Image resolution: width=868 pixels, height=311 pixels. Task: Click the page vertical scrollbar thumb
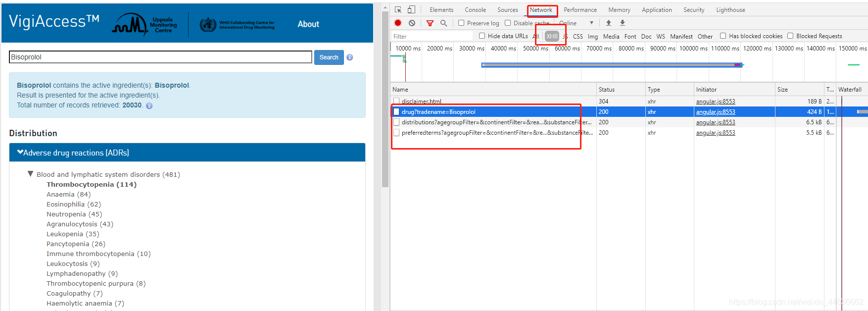coord(385,98)
